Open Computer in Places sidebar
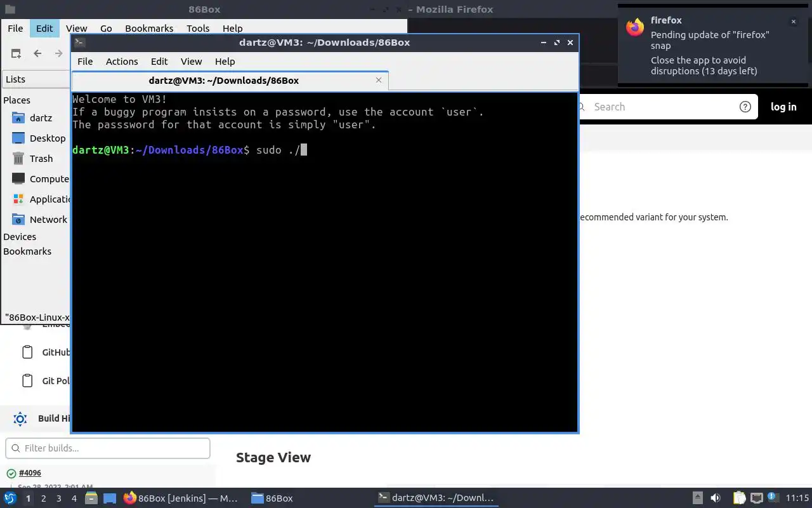 (41, 179)
